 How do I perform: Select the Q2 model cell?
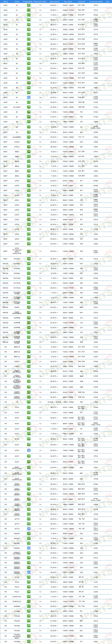point(17,122)
